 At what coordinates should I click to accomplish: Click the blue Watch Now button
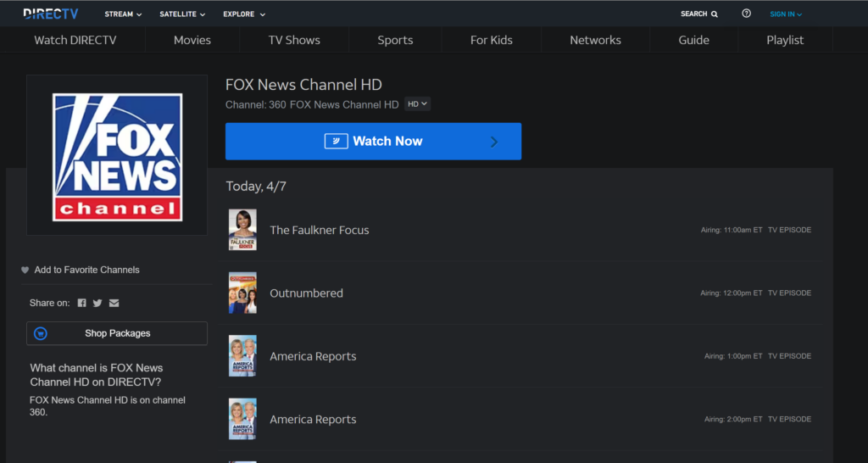[373, 142]
